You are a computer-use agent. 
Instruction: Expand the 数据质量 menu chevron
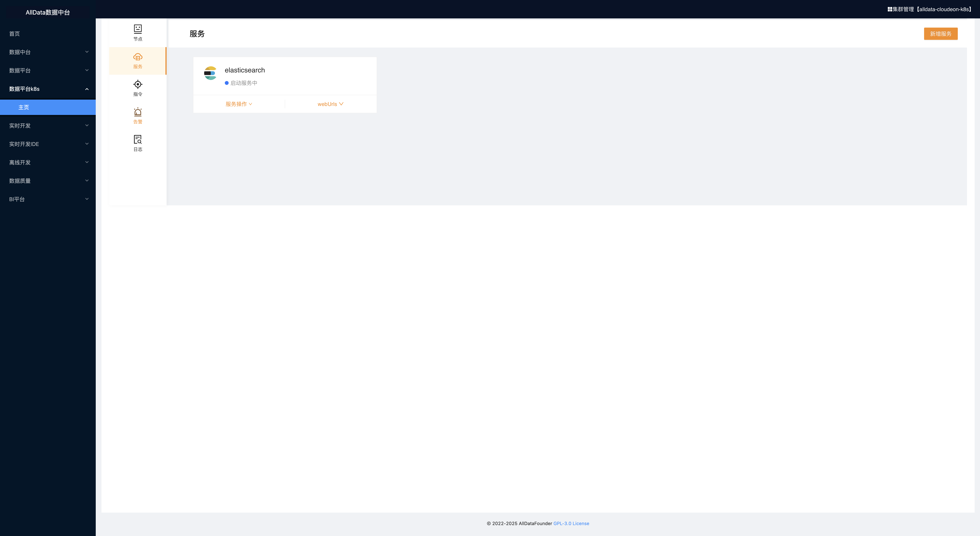(87, 180)
